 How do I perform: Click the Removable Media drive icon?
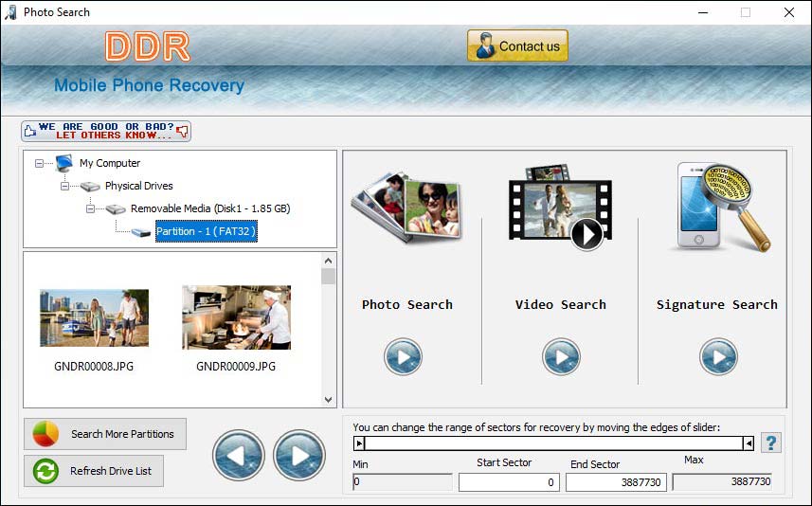(x=116, y=209)
